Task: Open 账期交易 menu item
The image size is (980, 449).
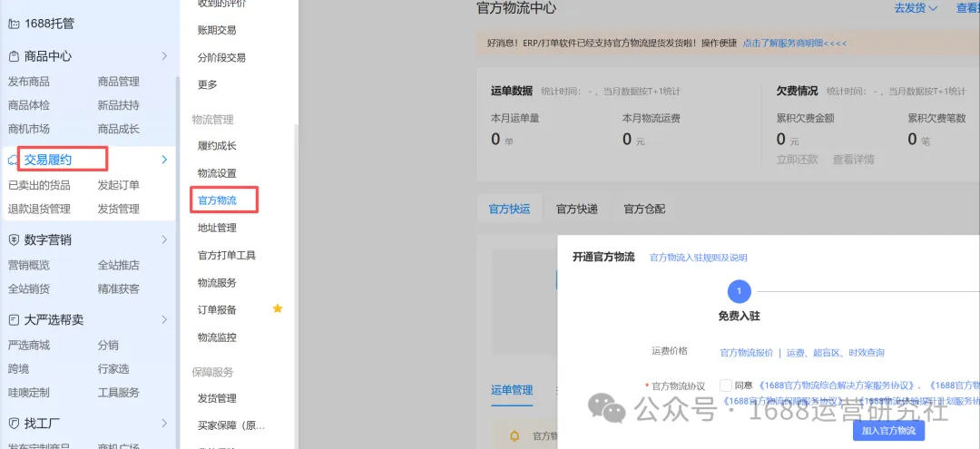Action: [x=217, y=30]
